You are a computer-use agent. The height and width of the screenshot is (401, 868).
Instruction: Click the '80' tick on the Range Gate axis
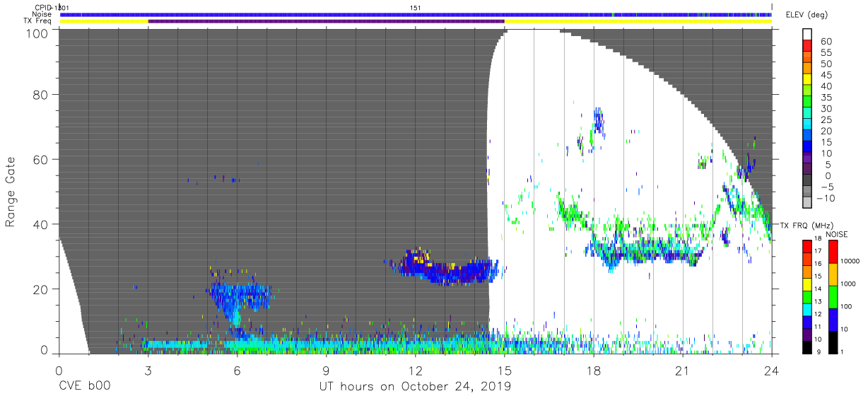(40, 95)
